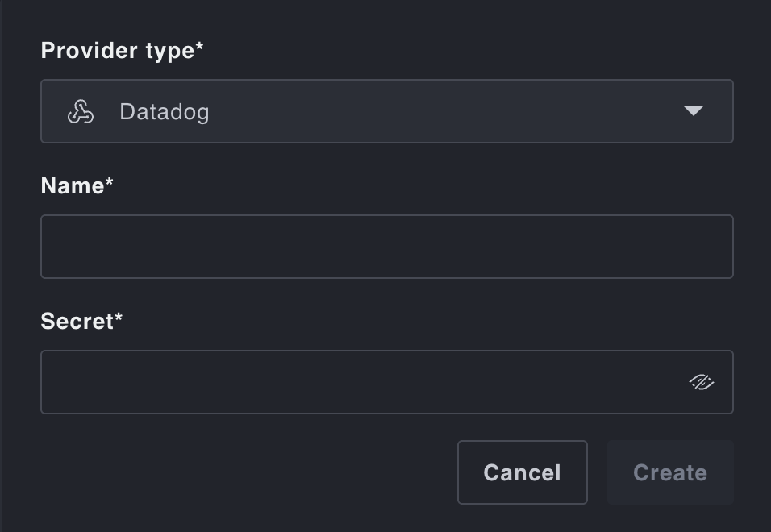Place cursor in the empty Secret box

(363, 382)
